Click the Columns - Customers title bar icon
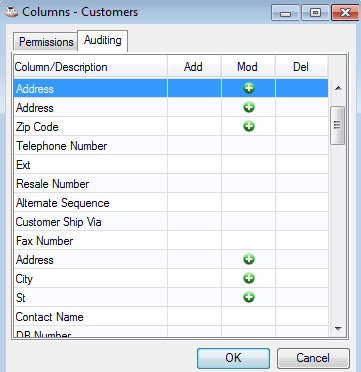361x372 pixels. [12, 12]
